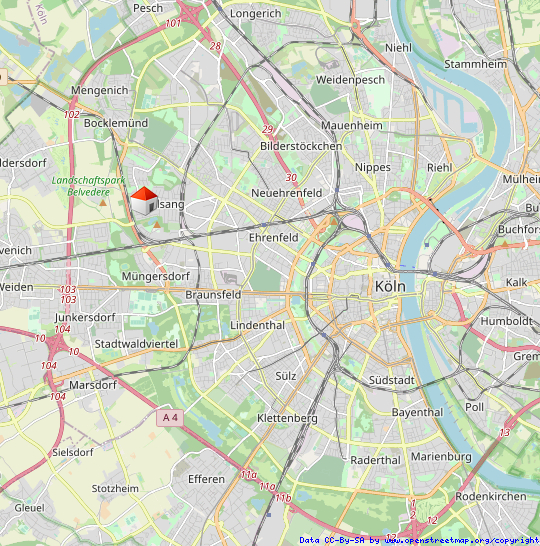540x546 pixels.
Task: Click the Müngersdorf district label
Action: coord(156,276)
